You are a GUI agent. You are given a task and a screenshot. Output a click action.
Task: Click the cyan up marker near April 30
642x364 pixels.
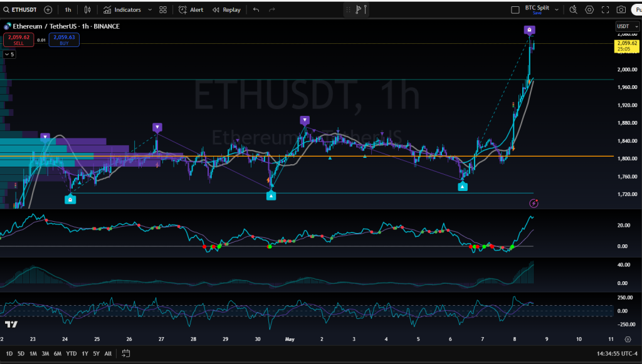coord(271,196)
